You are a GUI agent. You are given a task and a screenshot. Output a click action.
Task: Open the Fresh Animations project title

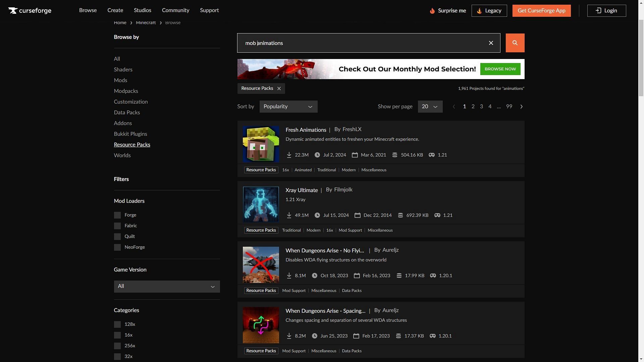[x=306, y=130]
